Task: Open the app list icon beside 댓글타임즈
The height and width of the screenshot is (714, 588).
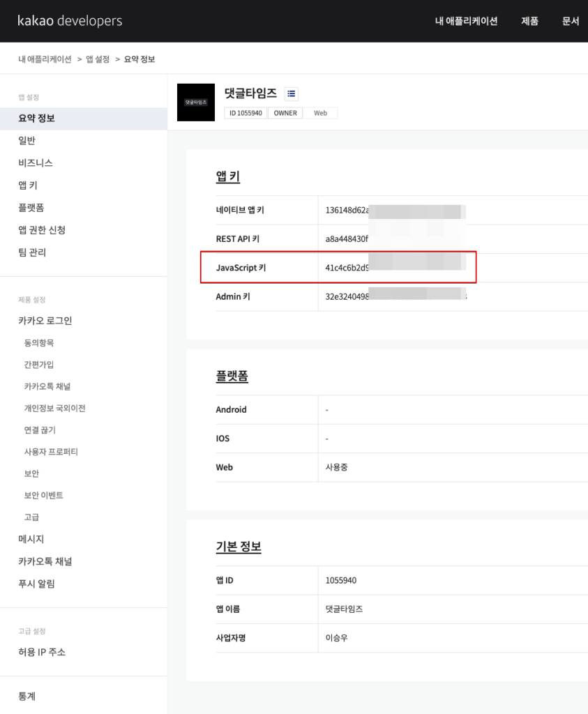Action: (x=292, y=94)
